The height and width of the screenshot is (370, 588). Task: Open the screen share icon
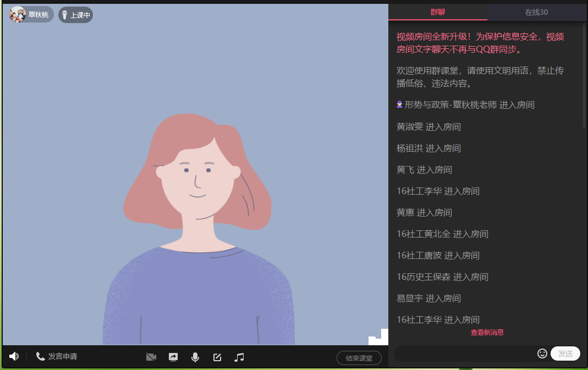tap(173, 357)
